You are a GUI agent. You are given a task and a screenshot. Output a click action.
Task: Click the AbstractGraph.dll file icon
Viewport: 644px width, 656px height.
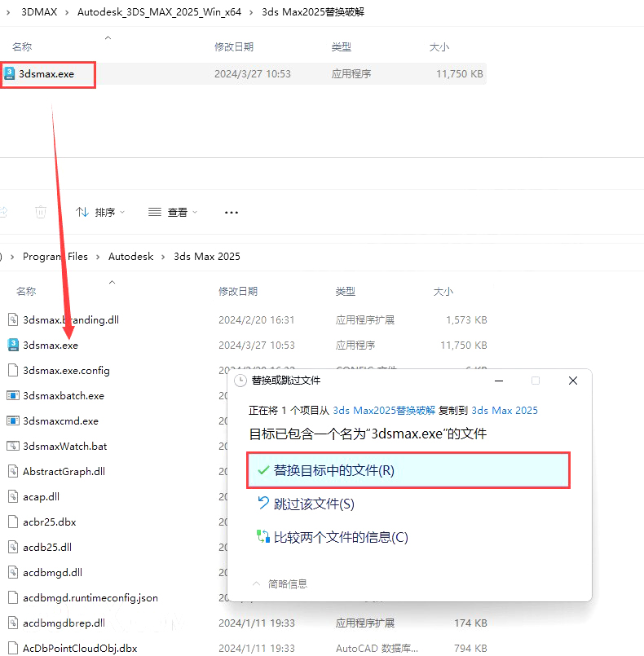(13, 471)
